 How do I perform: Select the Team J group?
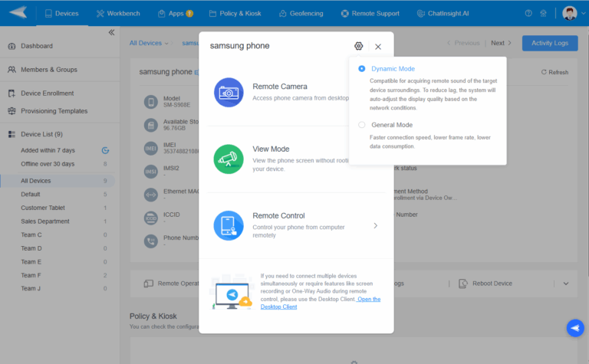click(31, 289)
